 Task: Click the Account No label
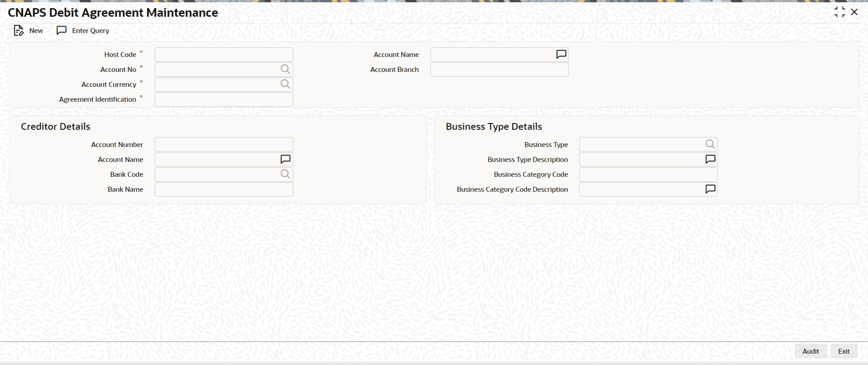[x=119, y=70]
